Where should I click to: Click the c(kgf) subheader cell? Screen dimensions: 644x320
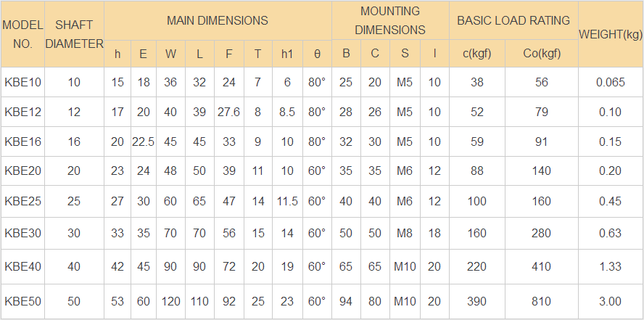pyautogui.click(x=477, y=54)
